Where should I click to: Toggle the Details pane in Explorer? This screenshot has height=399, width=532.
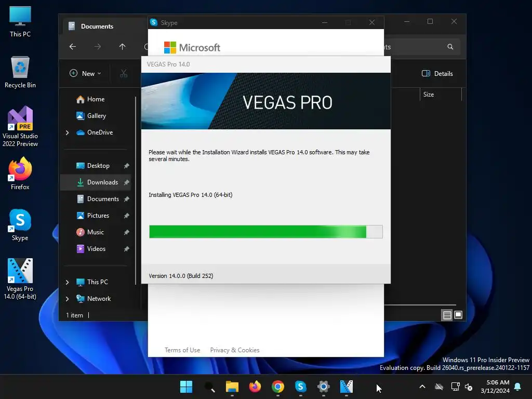(437, 74)
